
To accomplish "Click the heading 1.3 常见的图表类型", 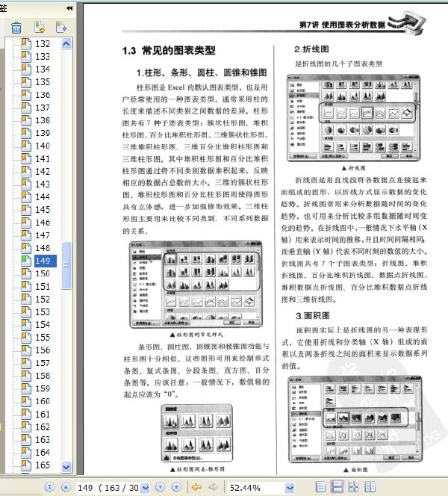I will [x=169, y=50].
